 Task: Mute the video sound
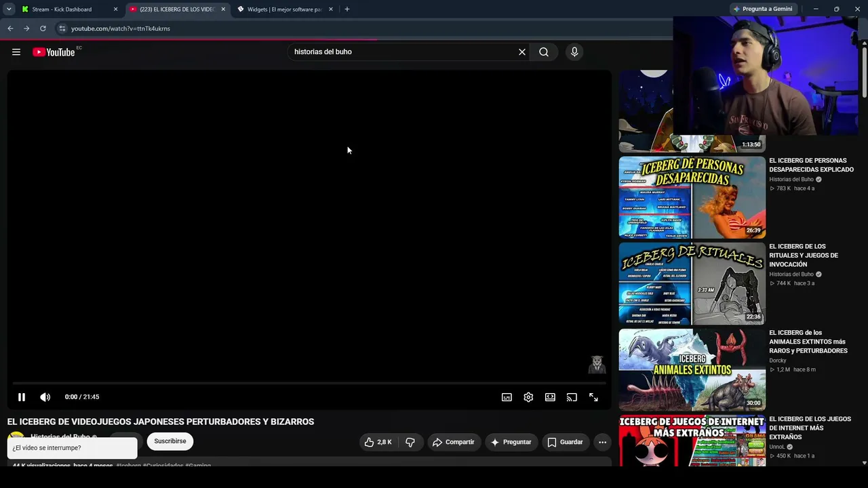pyautogui.click(x=45, y=397)
